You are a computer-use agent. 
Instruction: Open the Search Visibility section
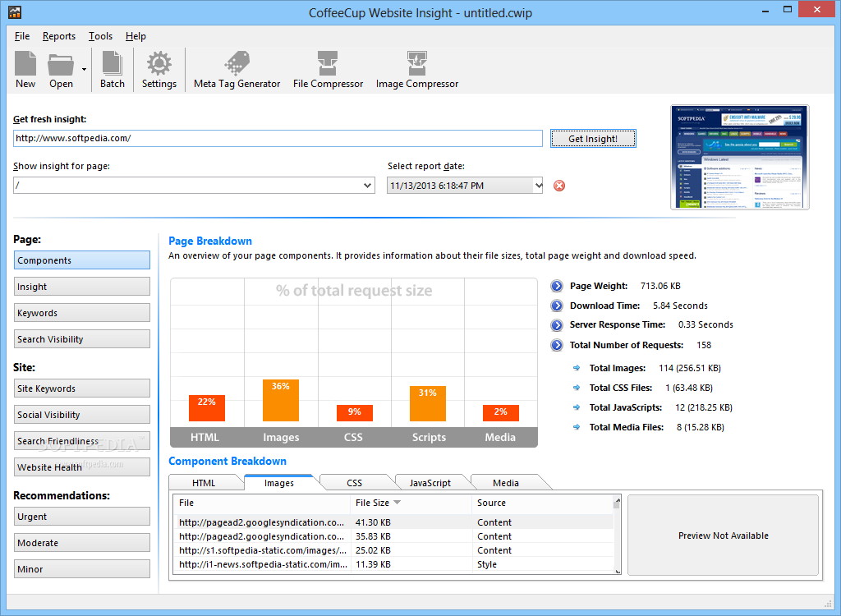82,339
